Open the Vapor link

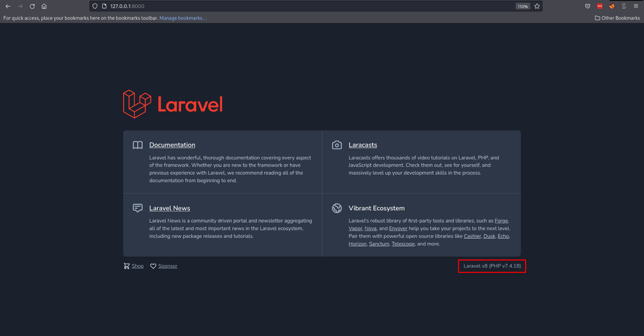(x=355, y=229)
